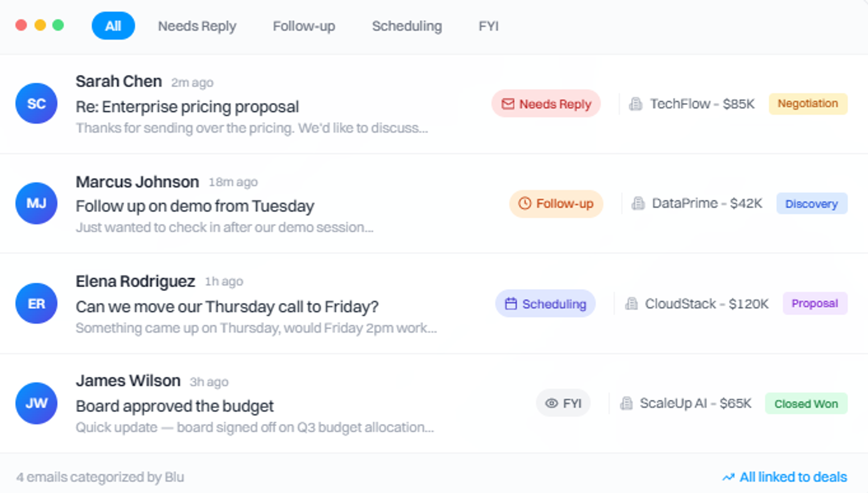868x493 pixels.
Task: Select the building icon next to TechFlow deal
Action: 636,104
